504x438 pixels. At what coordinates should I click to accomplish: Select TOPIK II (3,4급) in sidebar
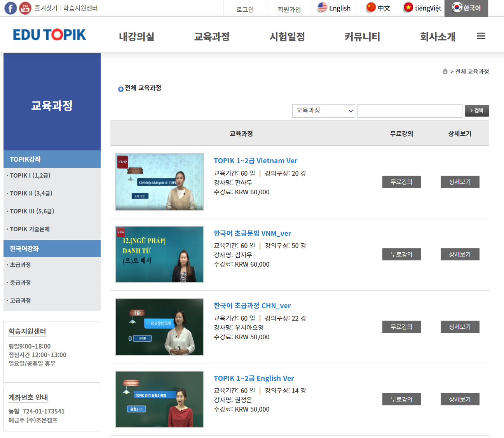(31, 194)
